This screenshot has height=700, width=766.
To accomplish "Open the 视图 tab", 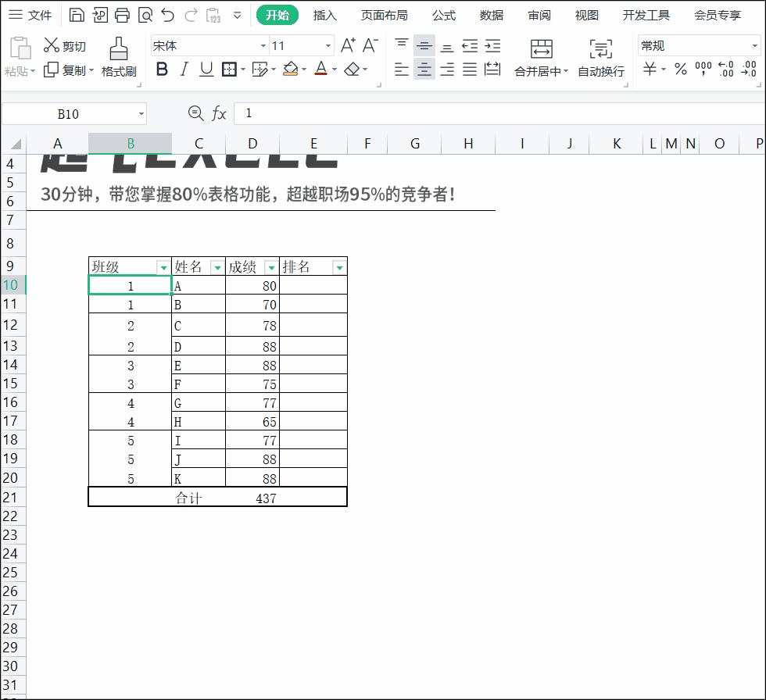I will point(587,16).
